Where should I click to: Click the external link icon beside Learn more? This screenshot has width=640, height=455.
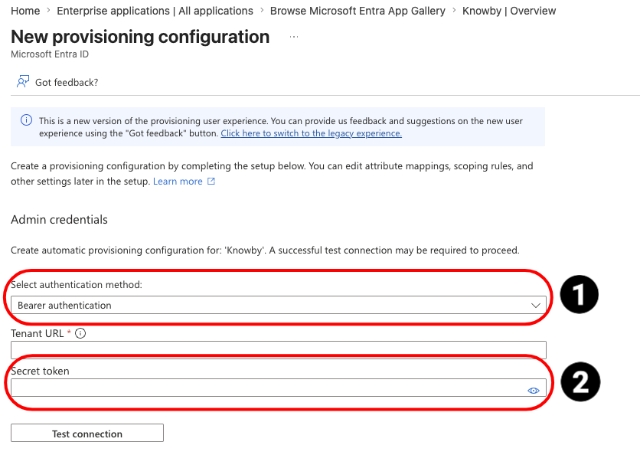point(211,181)
